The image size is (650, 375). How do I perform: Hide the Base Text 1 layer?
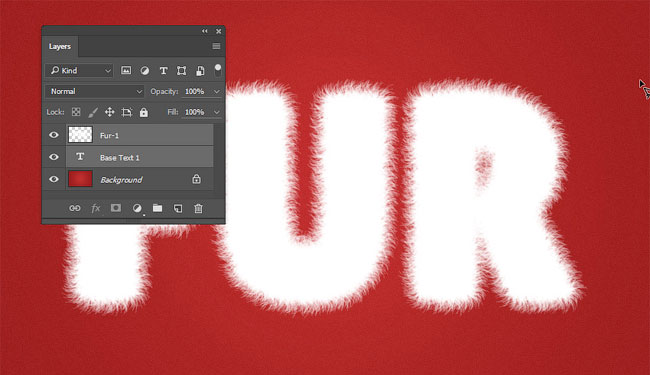[54, 157]
